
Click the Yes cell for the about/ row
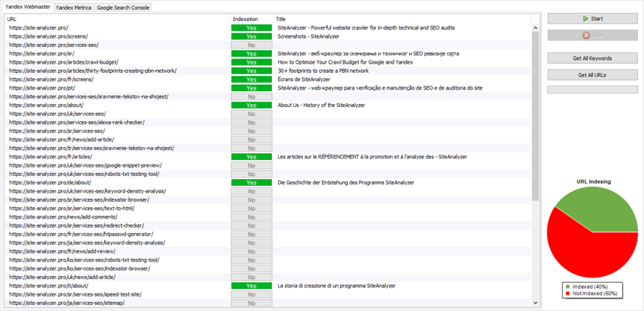pyautogui.click(x=252, y=105)
